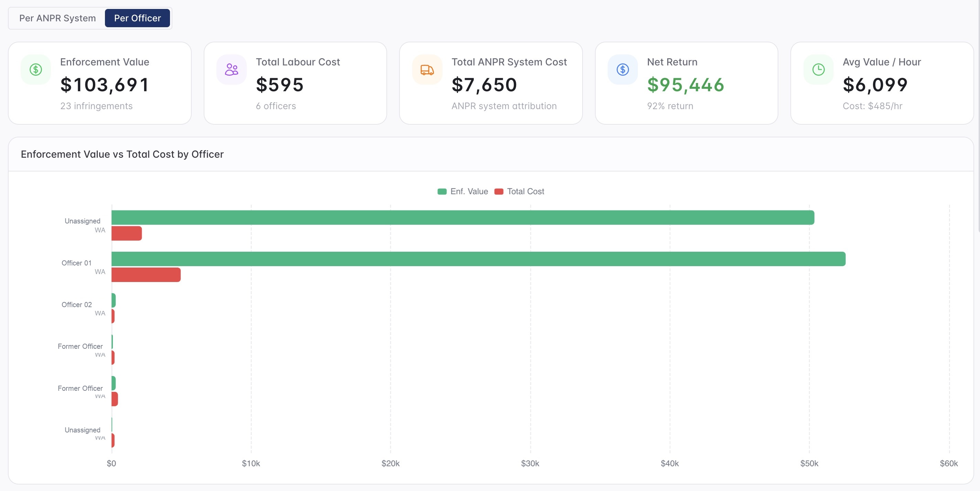Select Officer 01 green enforcement value bar
980x491 pixels.
pyautogui.click(x=479, y=259)
